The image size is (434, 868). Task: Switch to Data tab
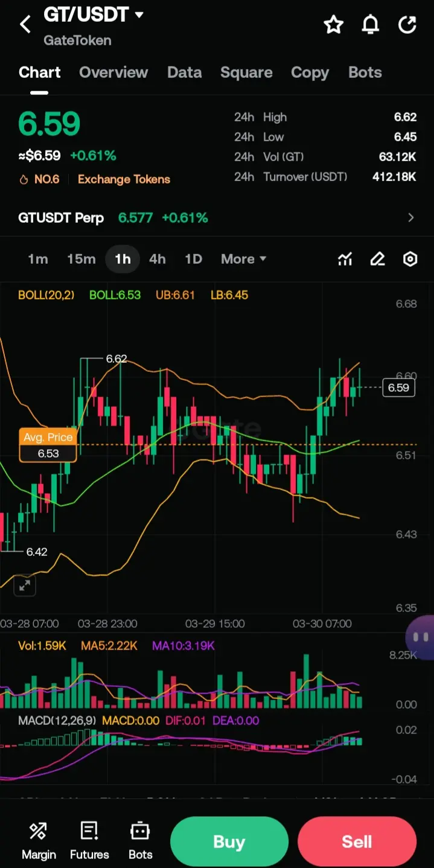(x=184, y=72)
